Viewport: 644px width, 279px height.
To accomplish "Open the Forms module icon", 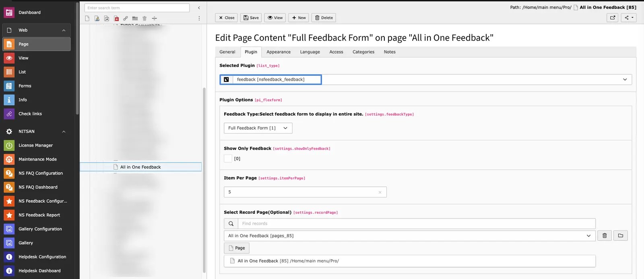I will [x=9, y=86].
